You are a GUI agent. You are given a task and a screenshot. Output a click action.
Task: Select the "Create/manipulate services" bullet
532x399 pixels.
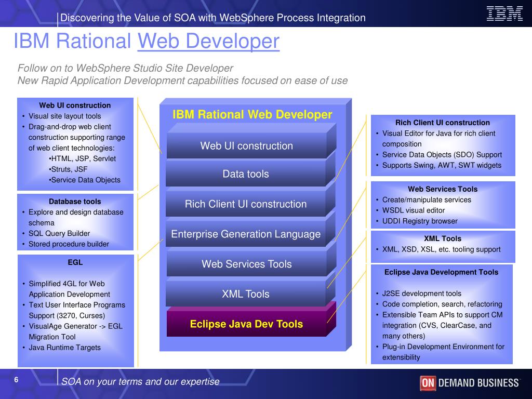point(427,199)
